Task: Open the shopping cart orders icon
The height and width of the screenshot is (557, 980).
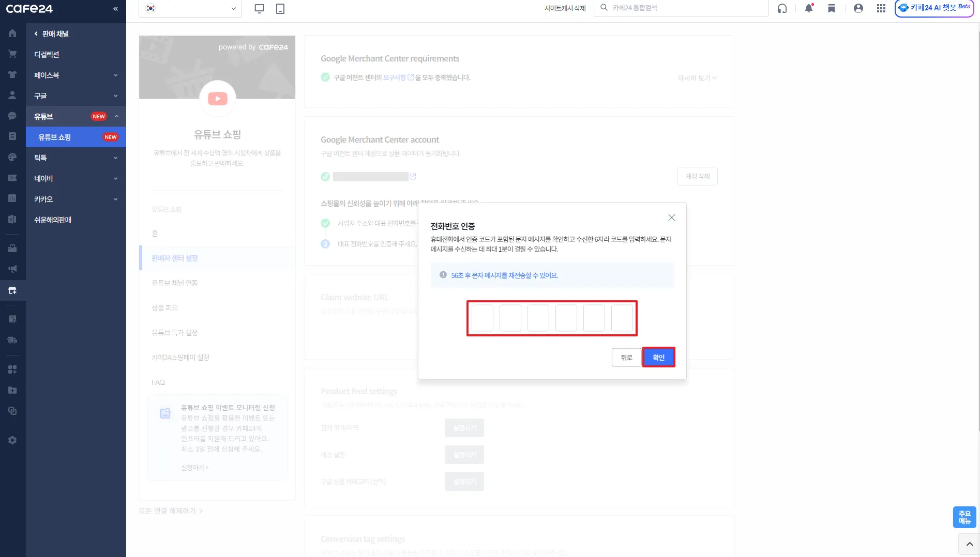Action: click(12, 54)
